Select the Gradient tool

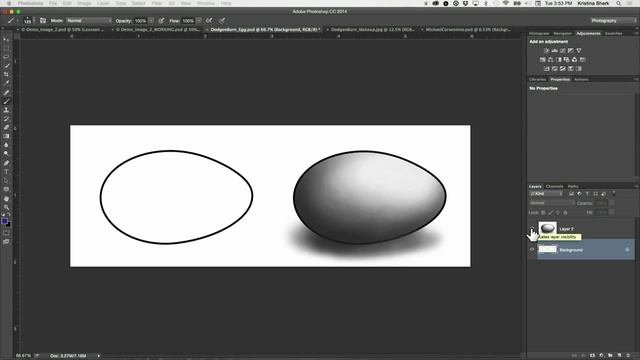click(x=6, y=136)
